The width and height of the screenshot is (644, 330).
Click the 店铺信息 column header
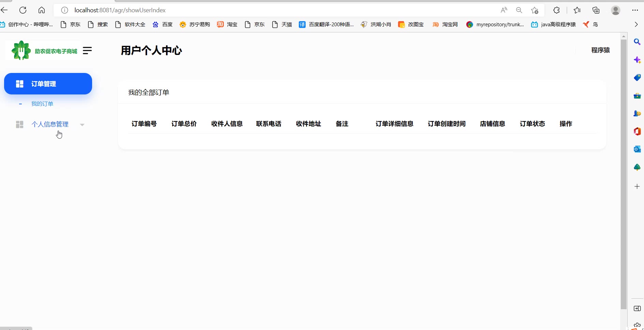(x=493, y=124)
